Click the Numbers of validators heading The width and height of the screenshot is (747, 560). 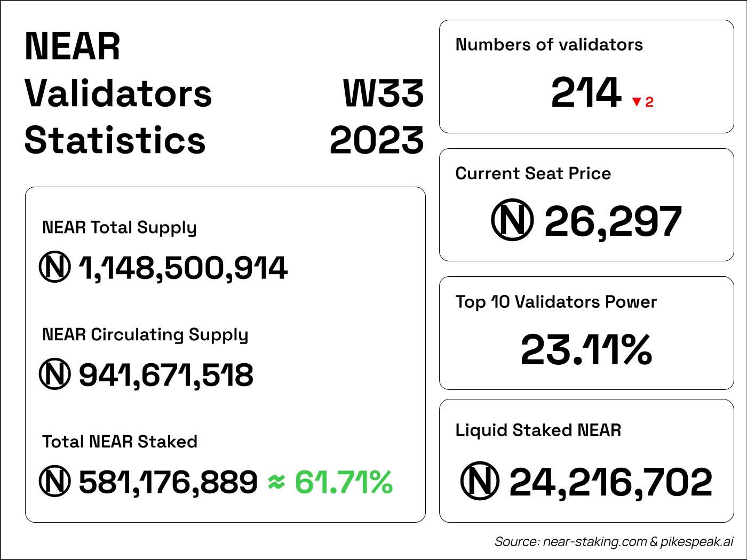click(549, 45)
